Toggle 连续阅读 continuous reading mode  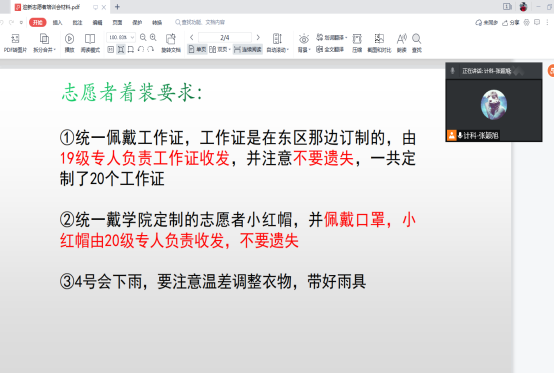coord(248,50)
